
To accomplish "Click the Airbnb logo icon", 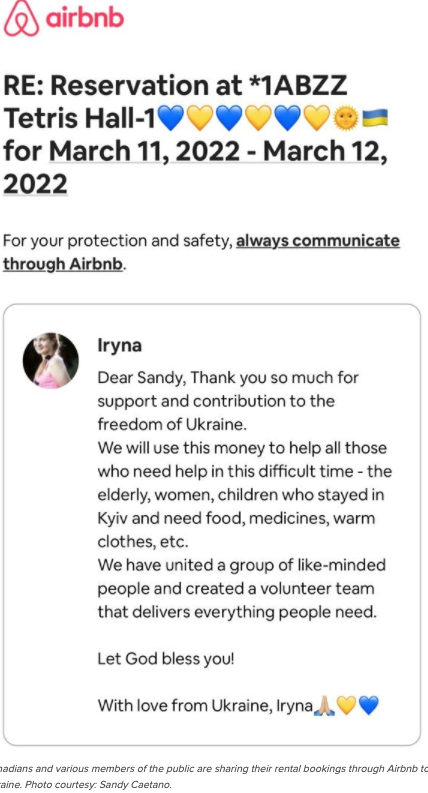I will [x=21, y=19].
